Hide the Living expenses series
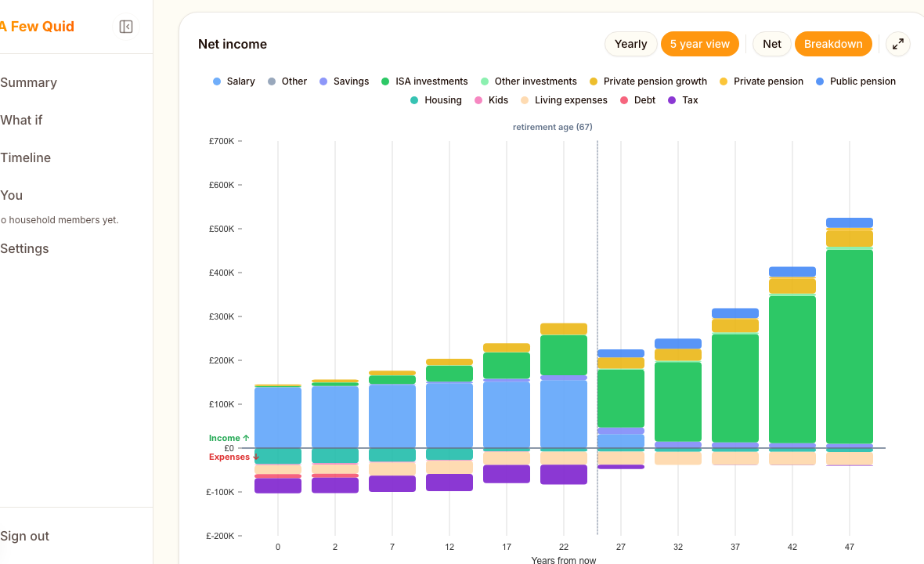 click(x=564, y=99)
